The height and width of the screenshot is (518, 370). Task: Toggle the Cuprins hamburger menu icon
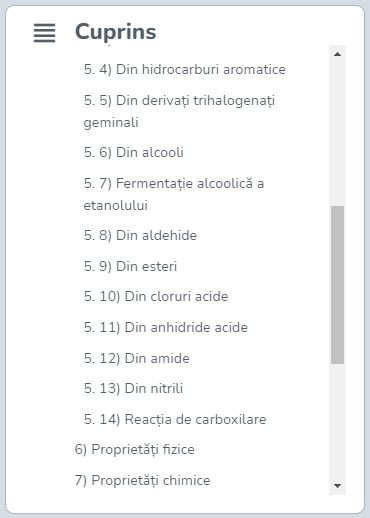point(44,33)
